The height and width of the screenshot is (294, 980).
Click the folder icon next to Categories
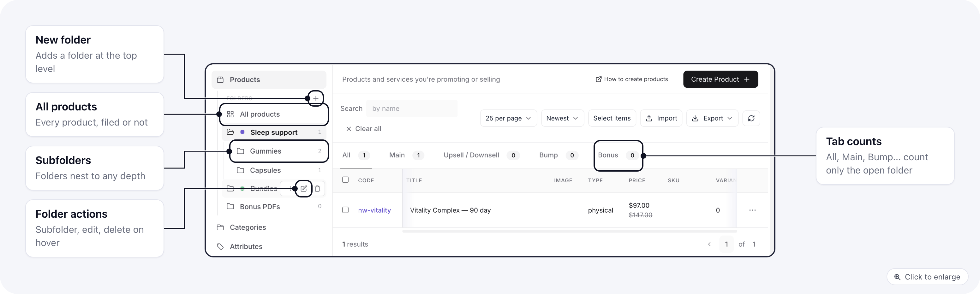tap(220, 227)
